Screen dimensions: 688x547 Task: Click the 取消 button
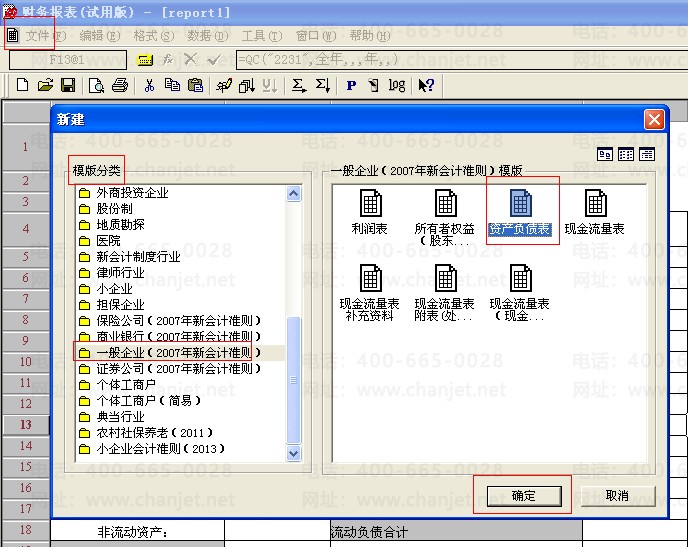coord(618,496)
